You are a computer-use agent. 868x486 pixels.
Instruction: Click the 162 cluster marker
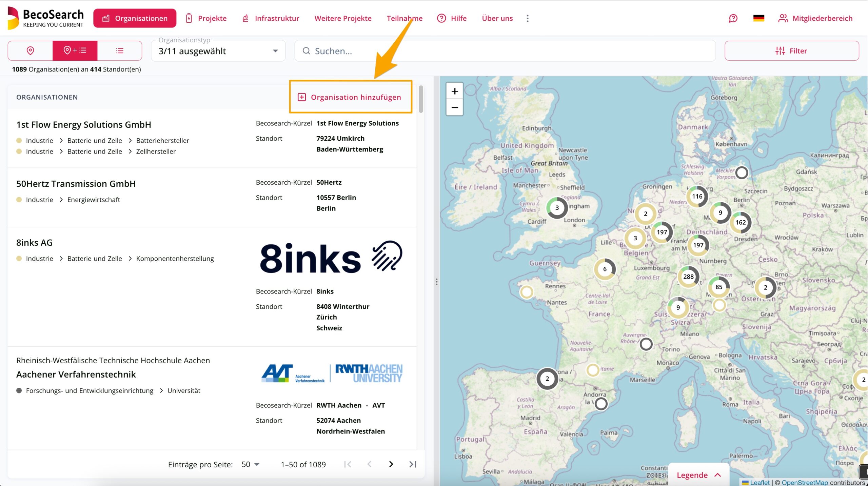click(741, 222)
